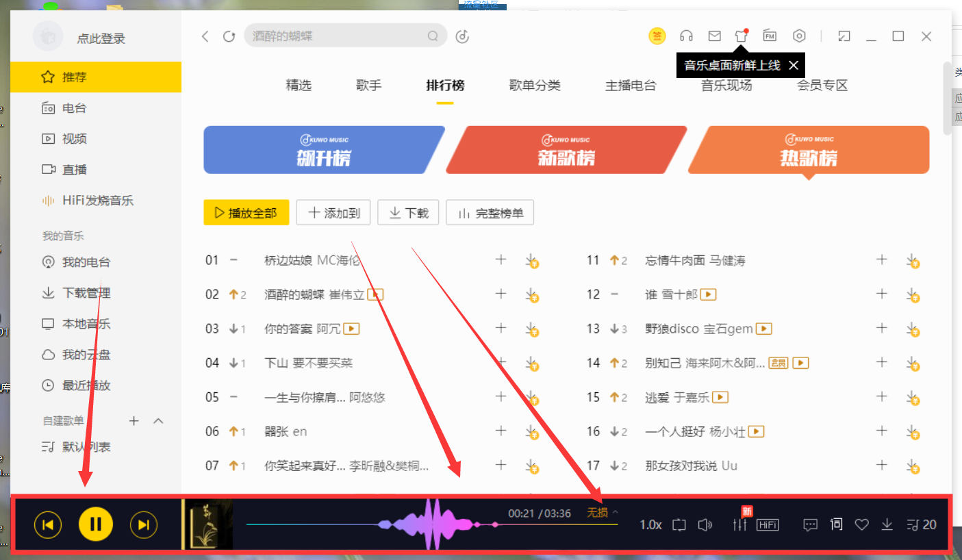Add 忘情牛肉面 using its plus icon
The width and height of the screenshot is (962, 560).
click(882, 259)
